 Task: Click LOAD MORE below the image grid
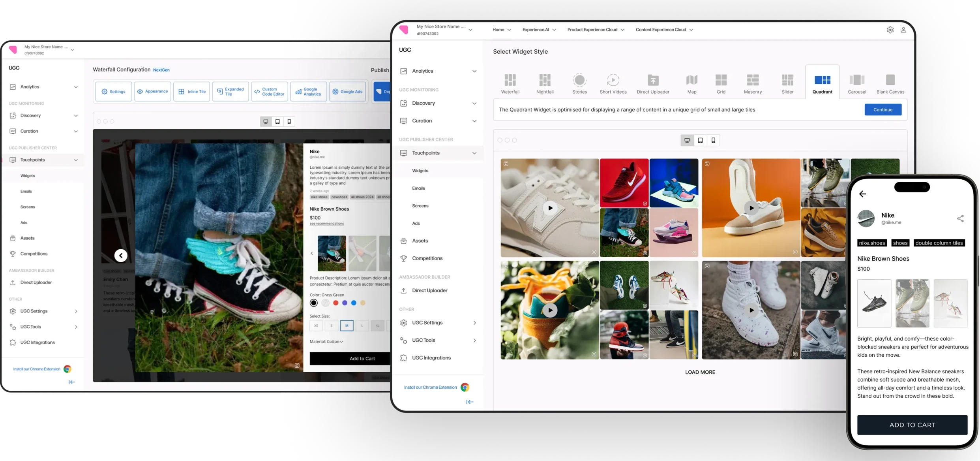coord(700,372)
